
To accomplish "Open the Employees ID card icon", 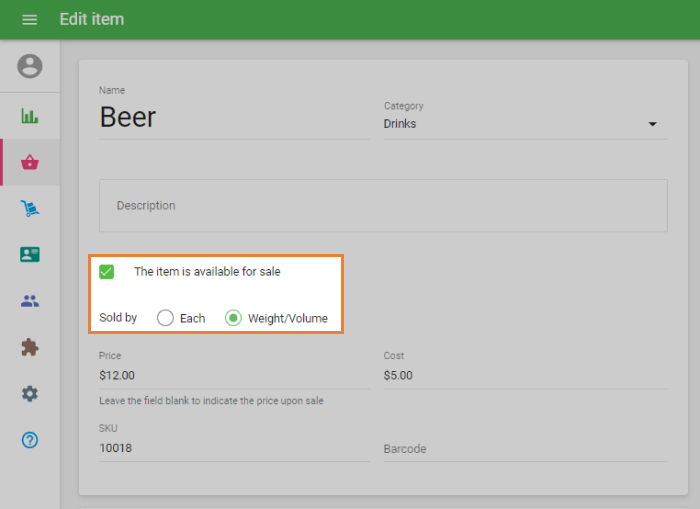I will click(x=30, y=254).
